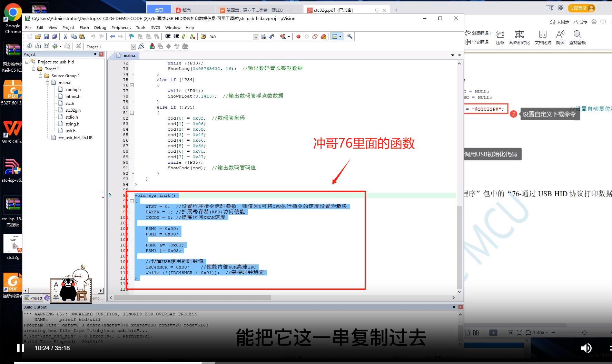Toggle pin on Project panel
Image resolution: width=612 pixels, height=364 pixels.
pyautogui.click(x=95, y=54)
